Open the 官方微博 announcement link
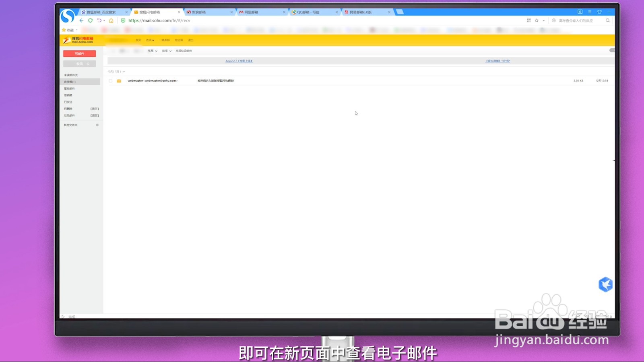This screenshot has height=362, width=644. [498, 61]
